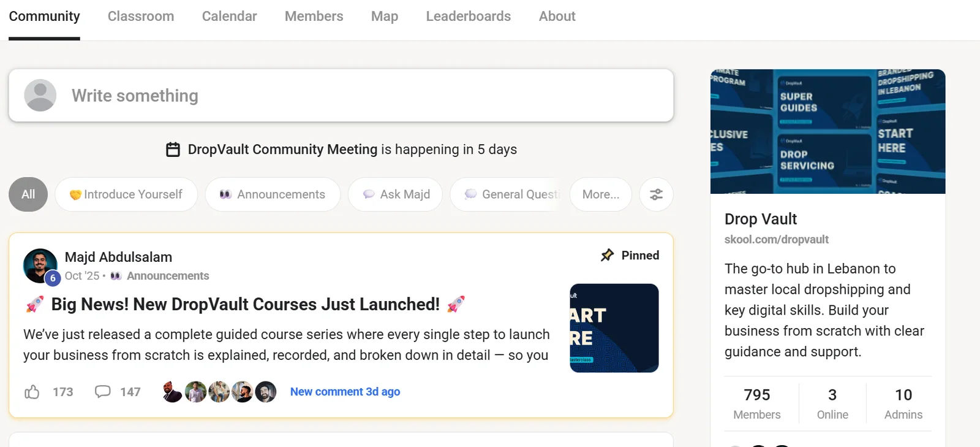
Task: Click the 173 likes count
Action: point(62,392)
